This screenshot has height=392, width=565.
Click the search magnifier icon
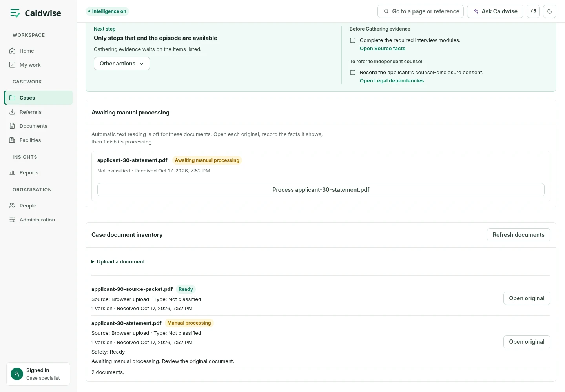386,11
